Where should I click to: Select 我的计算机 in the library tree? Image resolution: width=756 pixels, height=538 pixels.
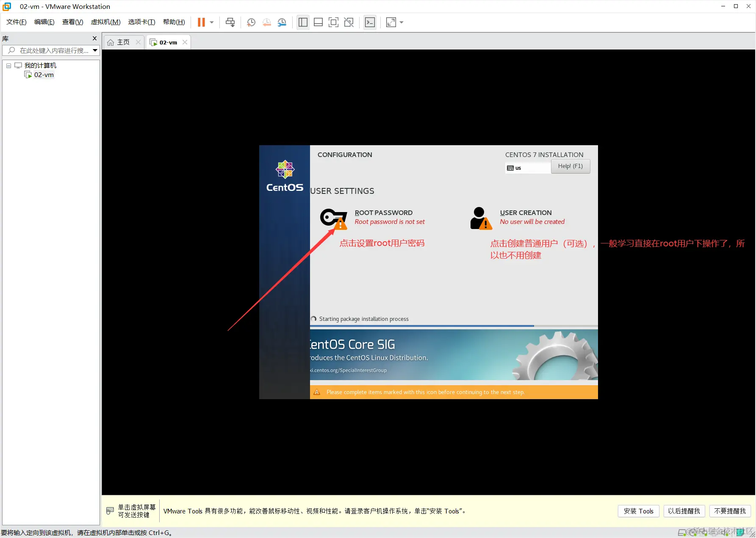tap(40, 66)
